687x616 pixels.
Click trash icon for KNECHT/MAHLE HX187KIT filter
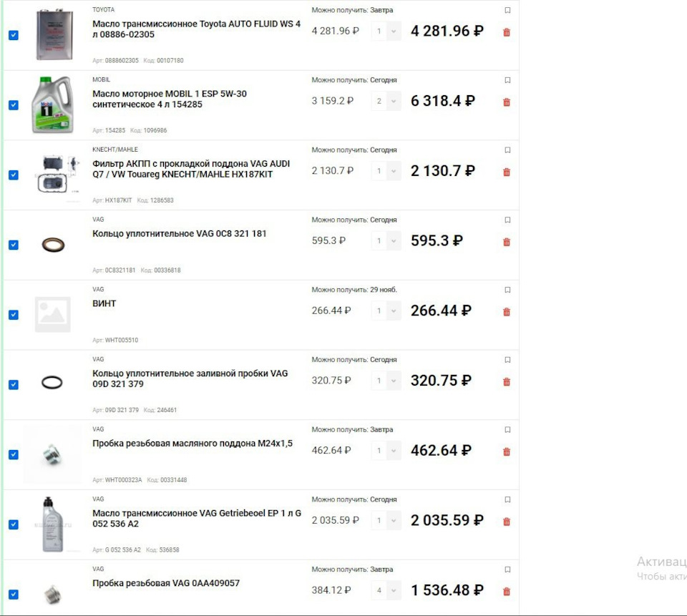click(507, 172)
